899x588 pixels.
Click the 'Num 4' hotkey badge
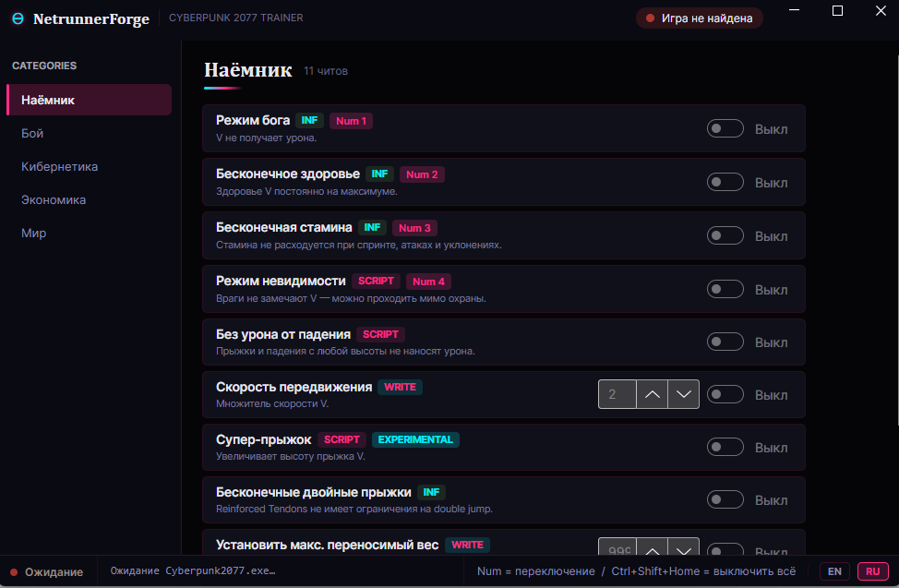[x=429, y=282]
